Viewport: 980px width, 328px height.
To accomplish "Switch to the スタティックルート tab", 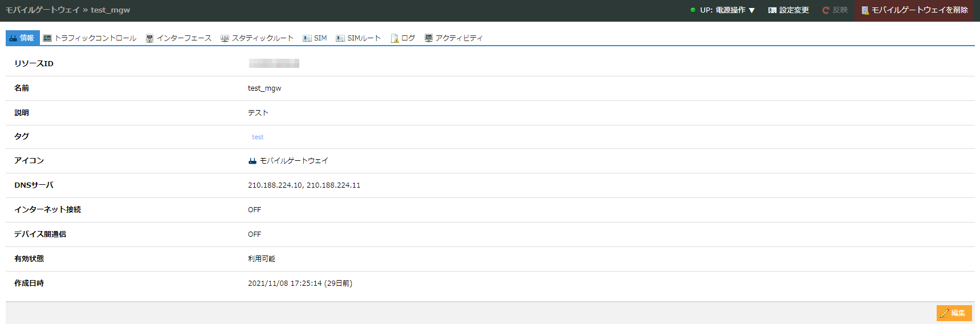I will tap(262, 38).
